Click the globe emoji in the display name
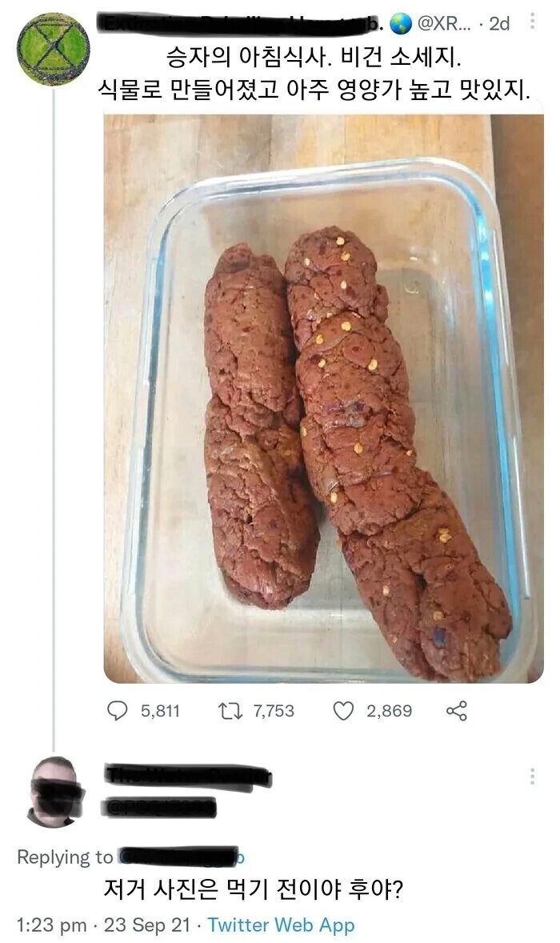 [x=402, y=24]
